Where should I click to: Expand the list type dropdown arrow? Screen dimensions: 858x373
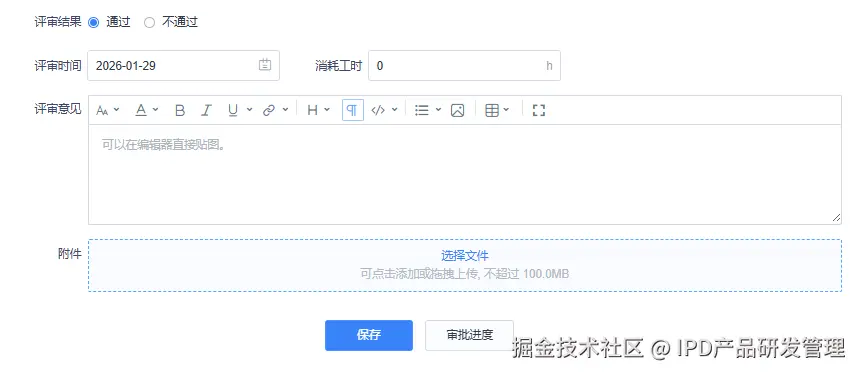point(438,110)
